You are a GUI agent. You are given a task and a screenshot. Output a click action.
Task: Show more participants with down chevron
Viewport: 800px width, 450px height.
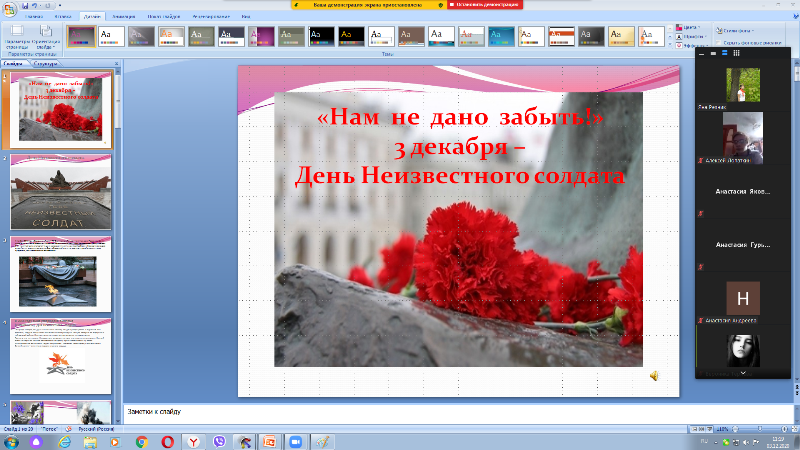coord(743,373)
